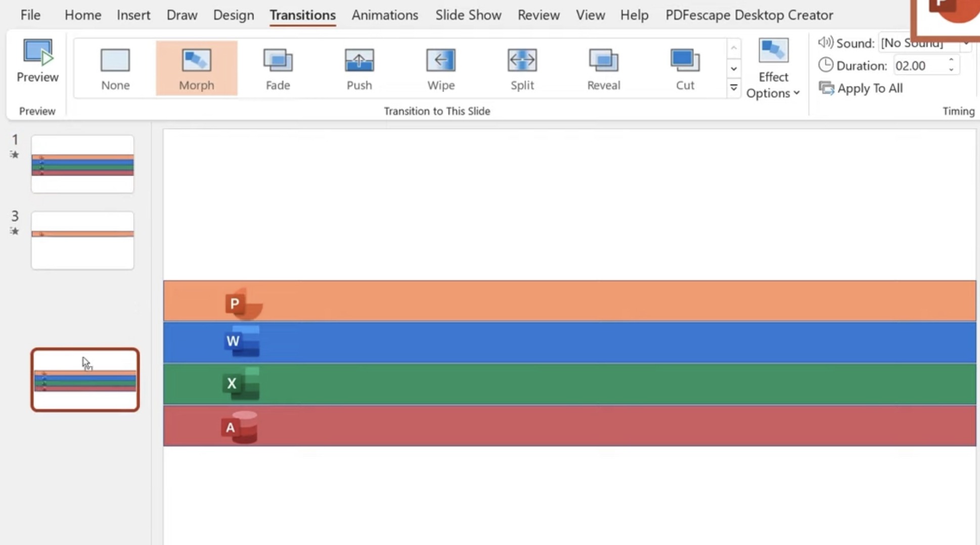Switch to the Animations tab
Screen dimensions: 980x545
click(385, 15)
